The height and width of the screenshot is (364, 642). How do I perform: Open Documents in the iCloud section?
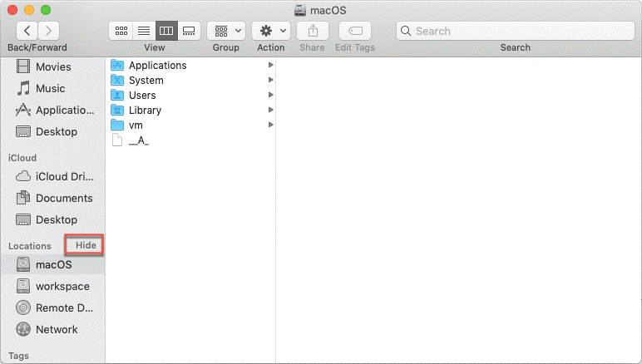pyautogui.click(x=53, y=198)
